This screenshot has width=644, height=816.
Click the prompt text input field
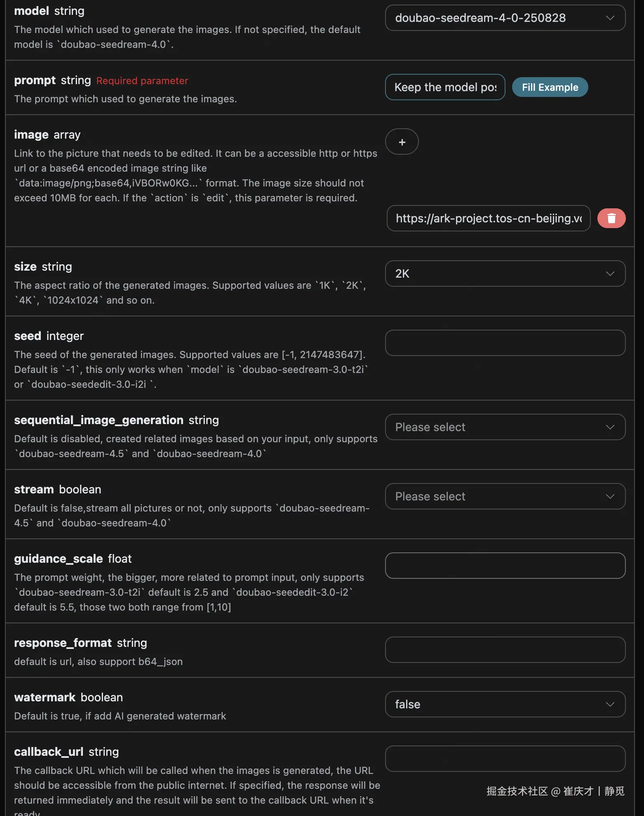click(445, 87)
